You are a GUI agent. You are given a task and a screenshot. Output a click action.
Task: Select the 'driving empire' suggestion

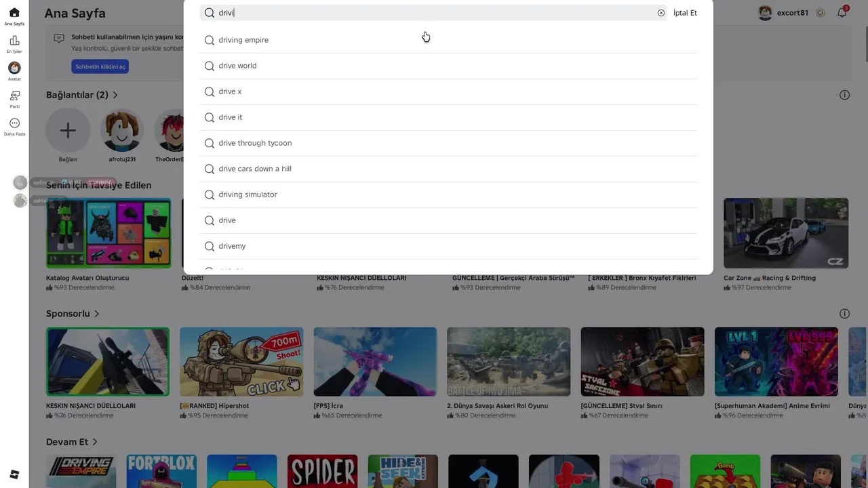coord(448,40)
